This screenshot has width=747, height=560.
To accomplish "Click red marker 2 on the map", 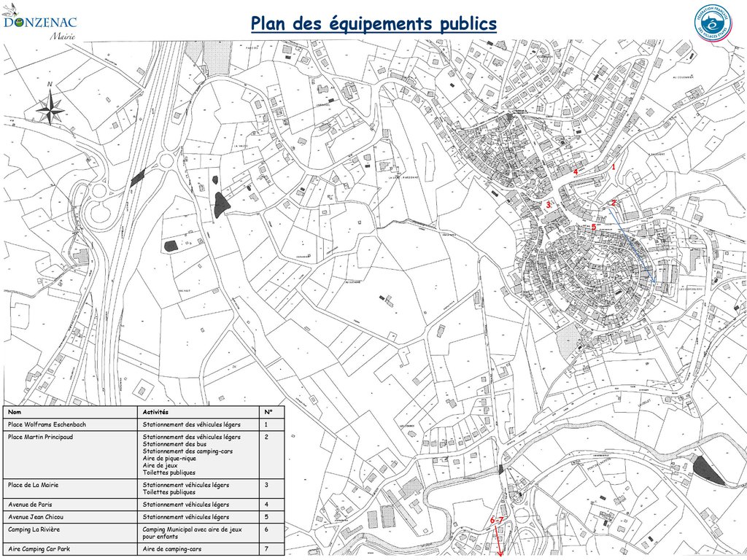I will pos(614,203).
